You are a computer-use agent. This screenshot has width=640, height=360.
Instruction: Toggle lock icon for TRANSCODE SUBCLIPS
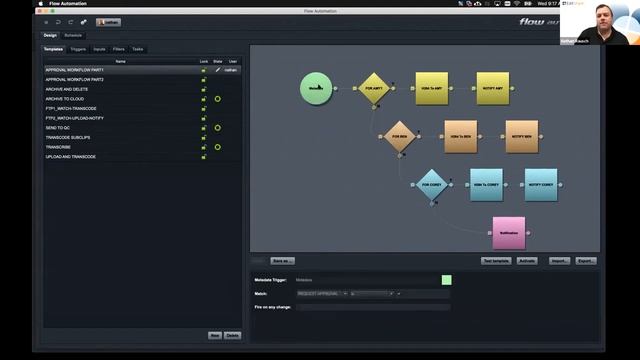[204, 138]
